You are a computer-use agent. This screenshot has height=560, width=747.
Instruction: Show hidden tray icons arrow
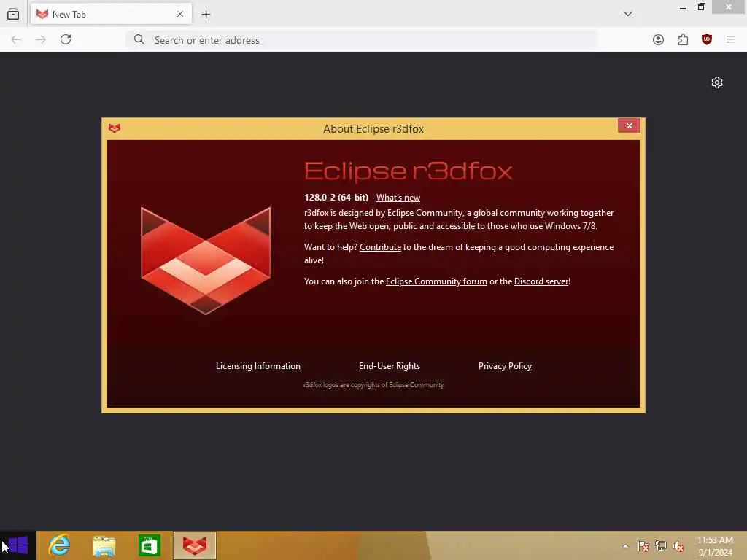625,545
